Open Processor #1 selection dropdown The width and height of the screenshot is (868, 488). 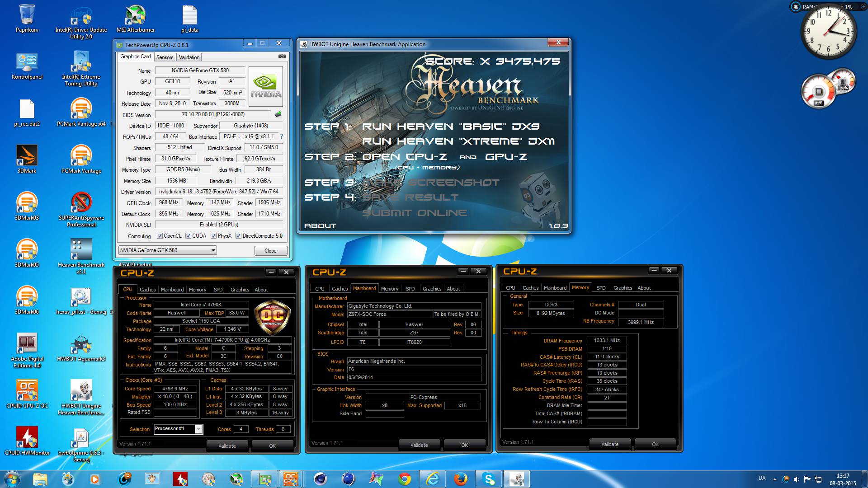tap(179, 429)
